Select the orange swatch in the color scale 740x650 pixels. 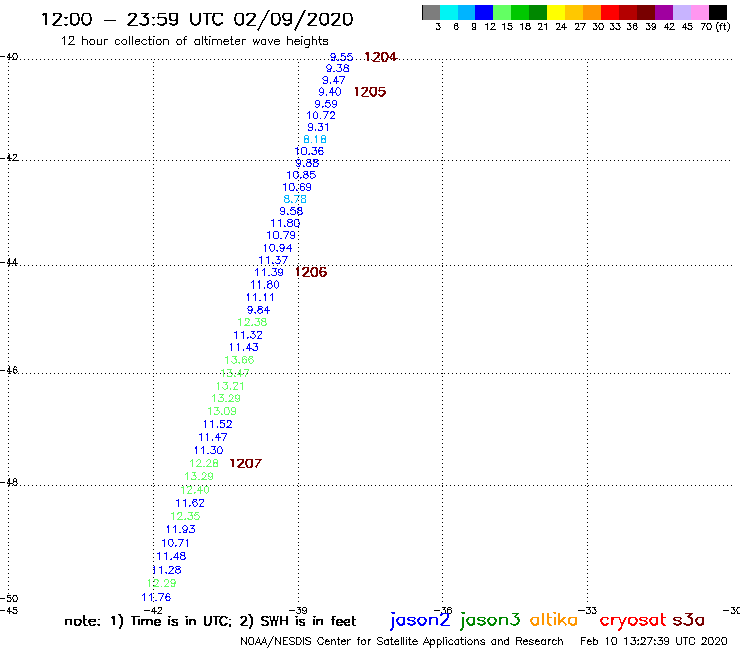coord(592,12)
